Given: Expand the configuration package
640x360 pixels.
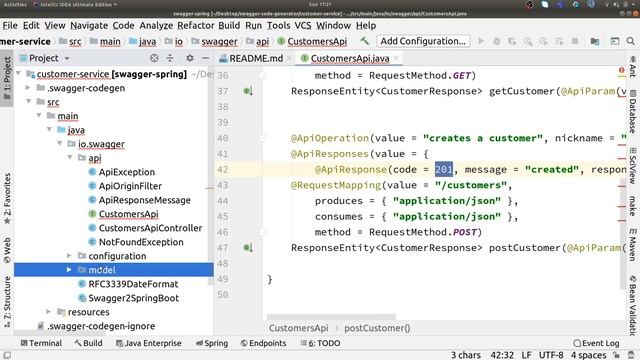Looking at the screenshot, I should (x=70, y=256).
